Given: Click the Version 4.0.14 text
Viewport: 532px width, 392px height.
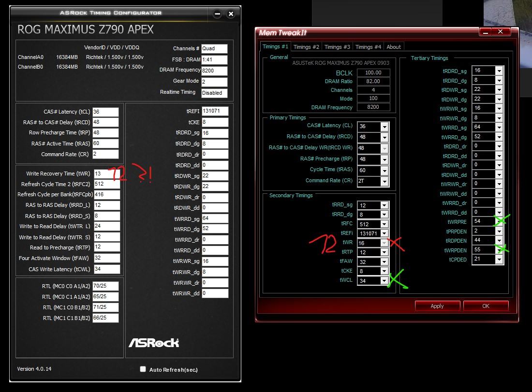Looking at the screenshot, I should tap(34, 369).
